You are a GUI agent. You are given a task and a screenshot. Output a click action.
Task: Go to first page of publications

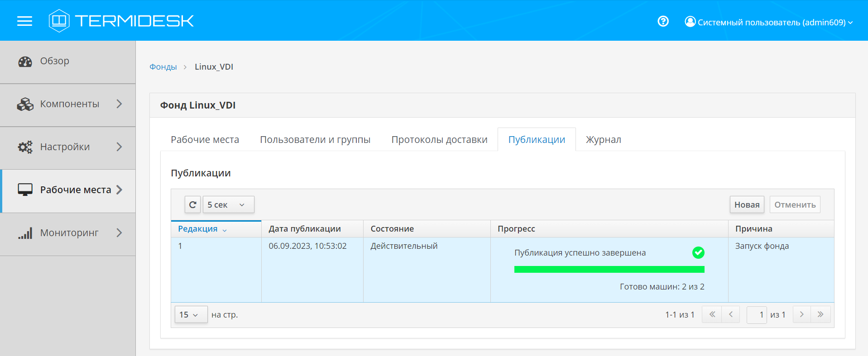click(712, 314)
